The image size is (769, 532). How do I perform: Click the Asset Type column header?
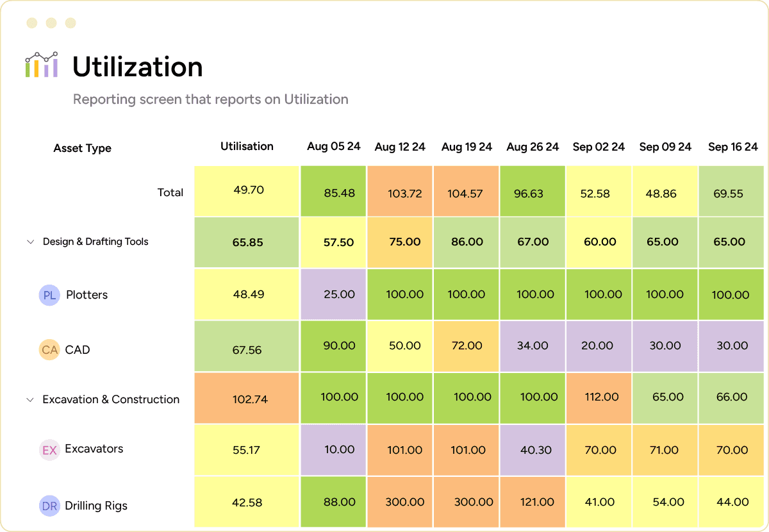(x=82, y=148)
